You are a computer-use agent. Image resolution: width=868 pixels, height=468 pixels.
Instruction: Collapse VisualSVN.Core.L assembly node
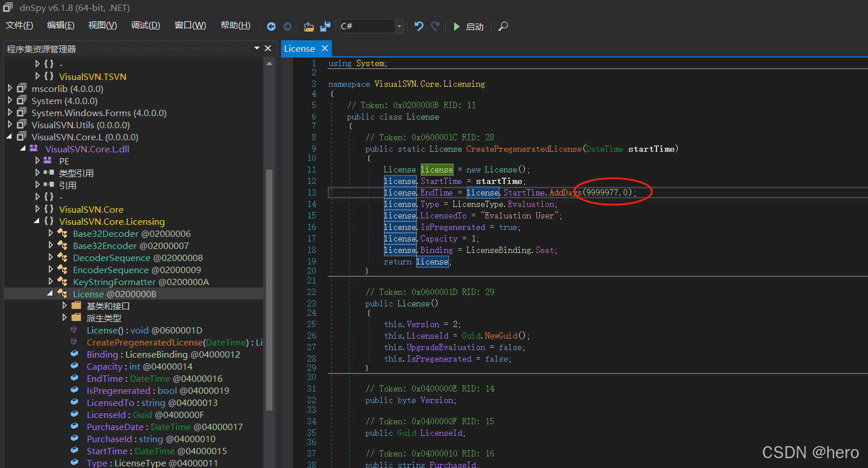point(10,137)
